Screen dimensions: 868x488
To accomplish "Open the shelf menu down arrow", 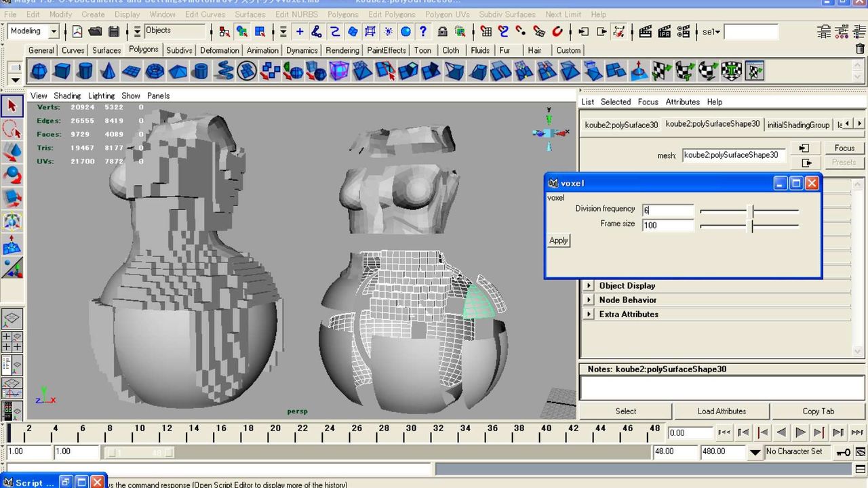I will [x=14, y=79].
